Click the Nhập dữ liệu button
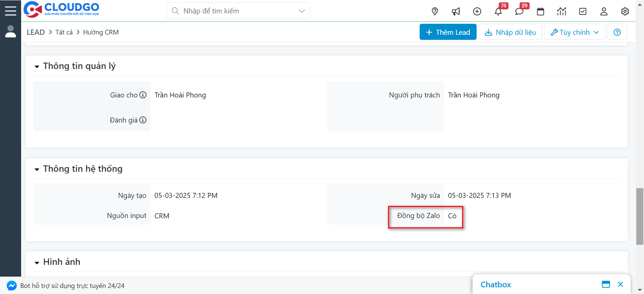Screen dimensions: 644x294 coord(510,32)
